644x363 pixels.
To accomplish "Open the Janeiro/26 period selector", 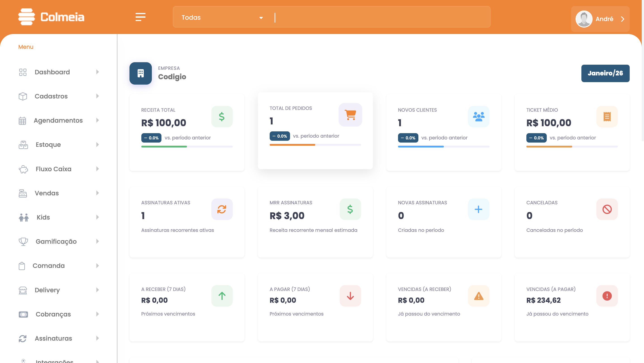I will tap(605, 73).
